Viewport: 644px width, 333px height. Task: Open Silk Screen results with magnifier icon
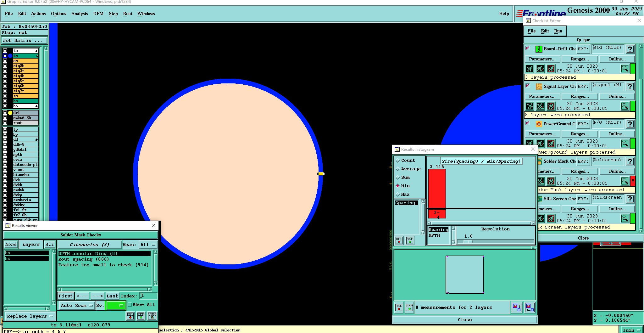pos(625,218)
